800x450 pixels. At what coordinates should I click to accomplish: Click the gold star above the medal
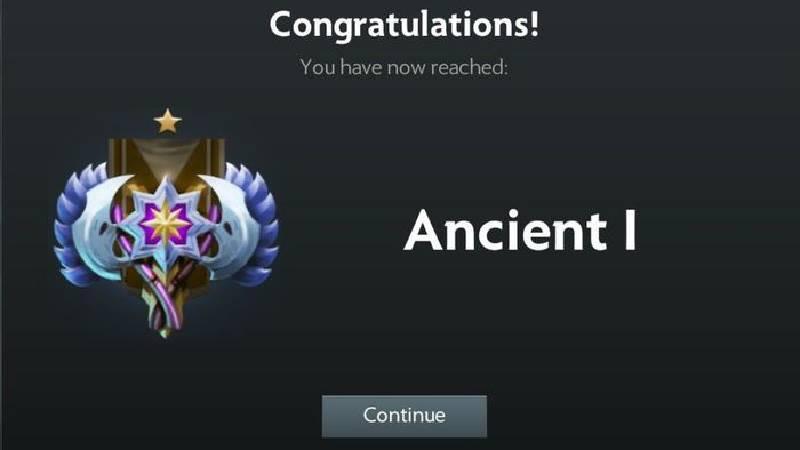point(167,121)
